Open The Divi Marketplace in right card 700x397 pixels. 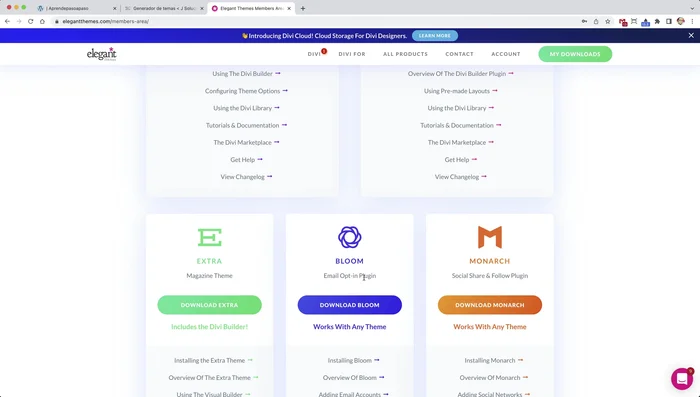(460, 142)
